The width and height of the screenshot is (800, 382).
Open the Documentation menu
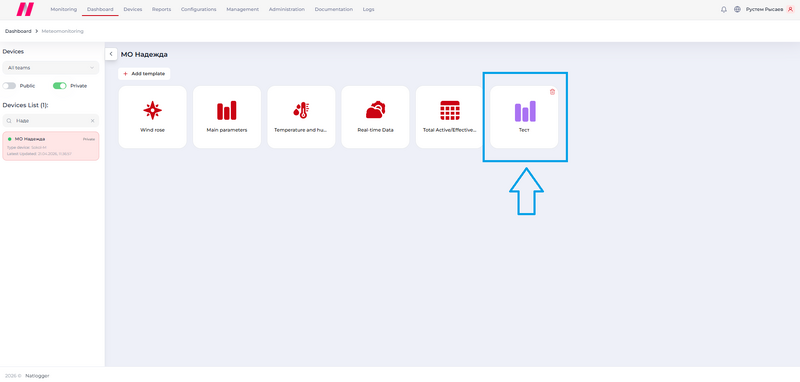334,9
